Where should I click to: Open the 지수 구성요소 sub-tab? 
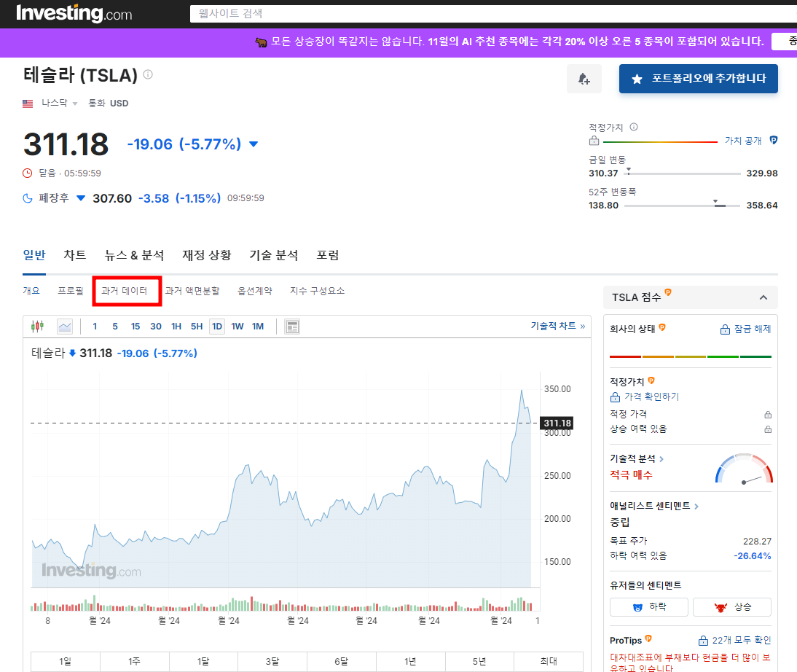coord(317,291)
